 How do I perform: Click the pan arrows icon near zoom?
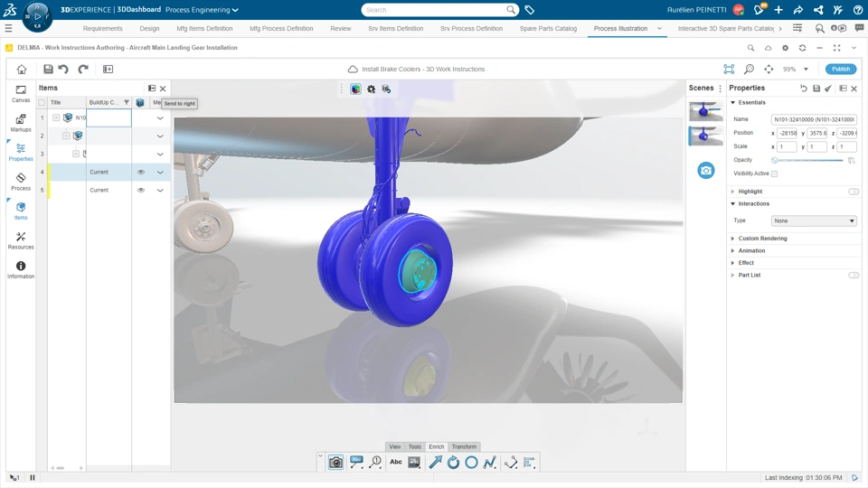(x=769, y=70)
